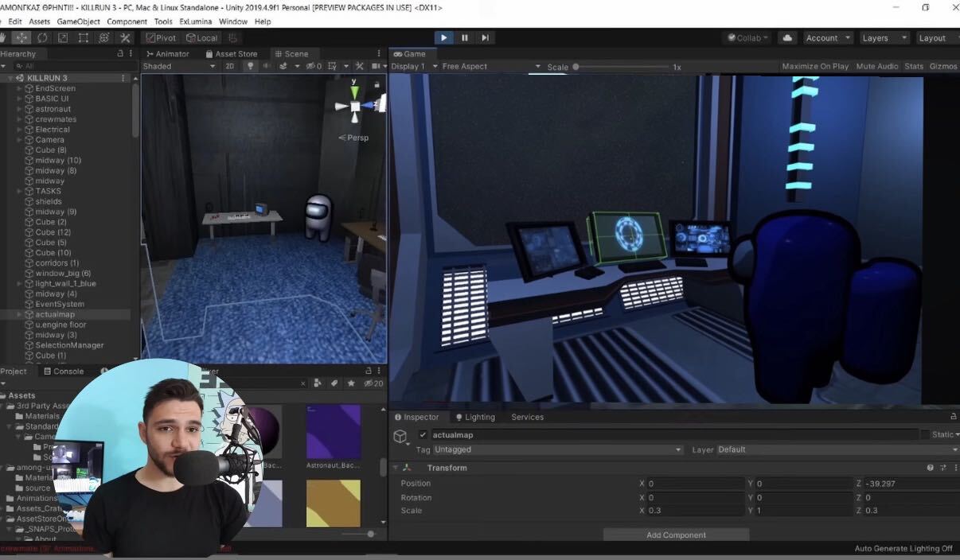Lock the Inspector panel

point(954,416)
